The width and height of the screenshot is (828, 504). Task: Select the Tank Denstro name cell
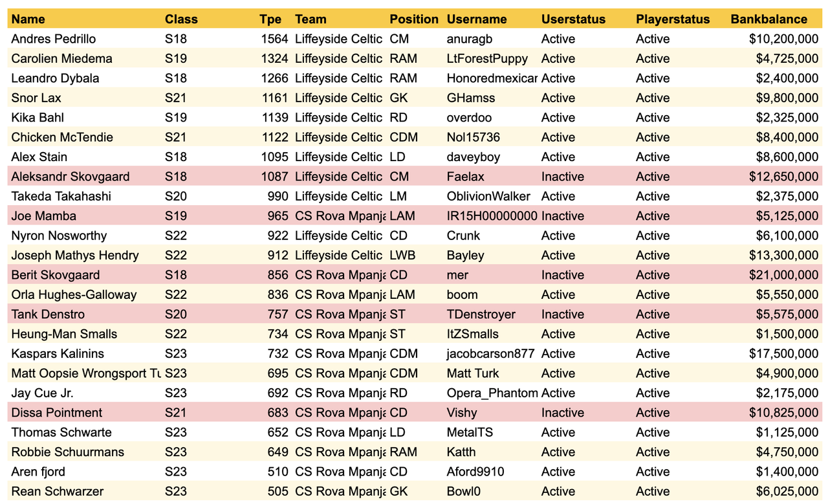click(x=48, y=314)
